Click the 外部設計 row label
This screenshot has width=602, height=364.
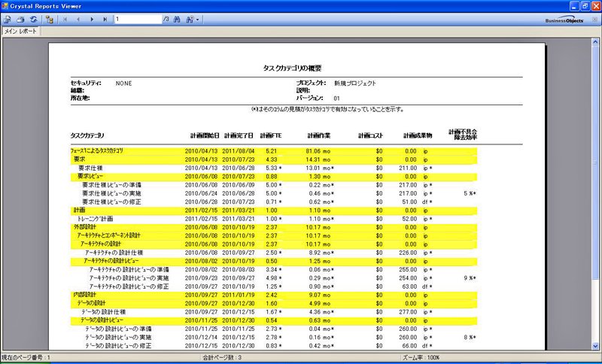(x=85, y=227)
